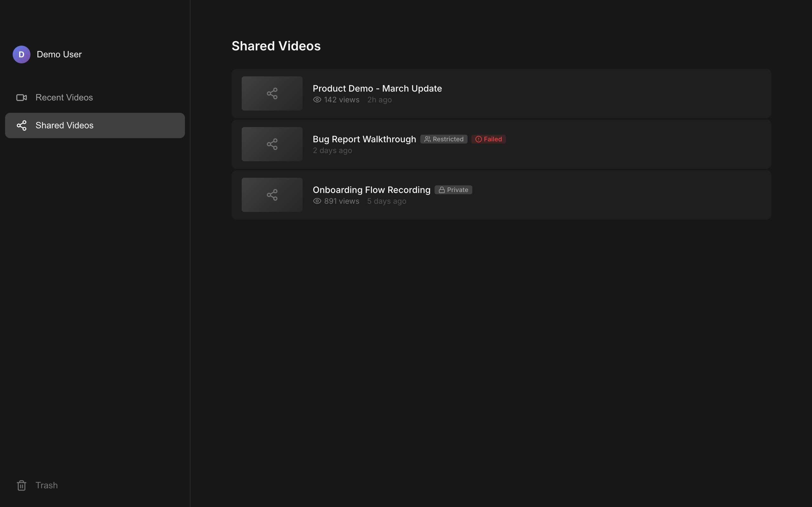Image resolution: width=812 pixels, height=507 pixels.
Task: Click the Demo User avatar circle
Action: [22, 54]
